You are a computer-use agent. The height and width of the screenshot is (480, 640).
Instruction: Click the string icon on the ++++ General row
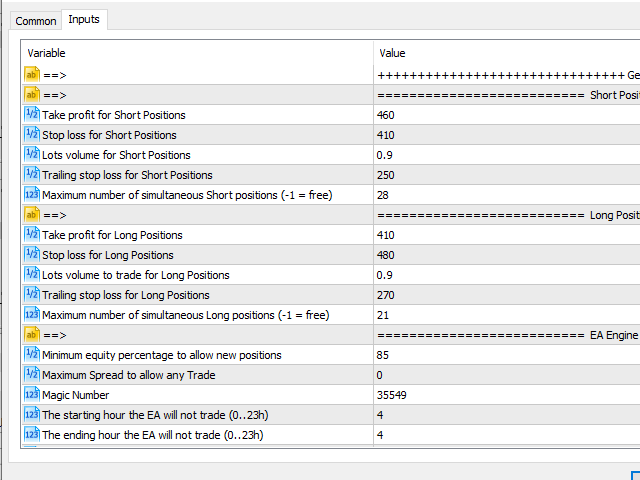[32, 74]
